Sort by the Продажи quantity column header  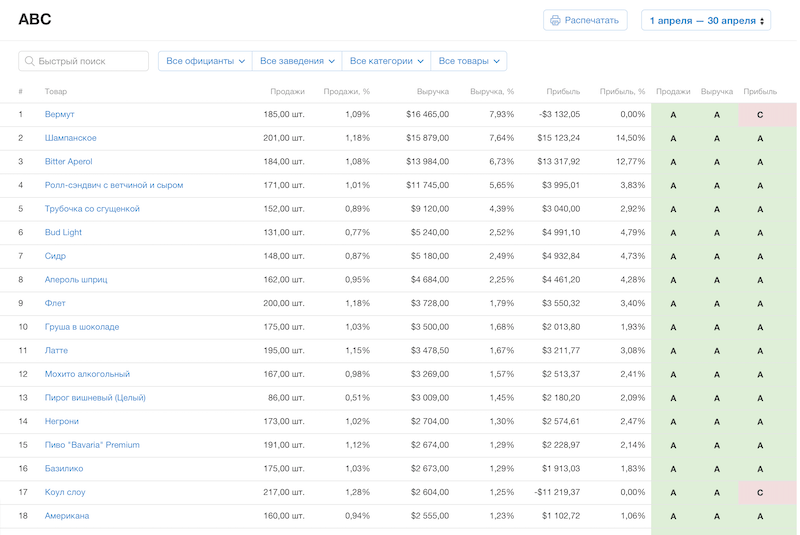(x=287, y=91)
